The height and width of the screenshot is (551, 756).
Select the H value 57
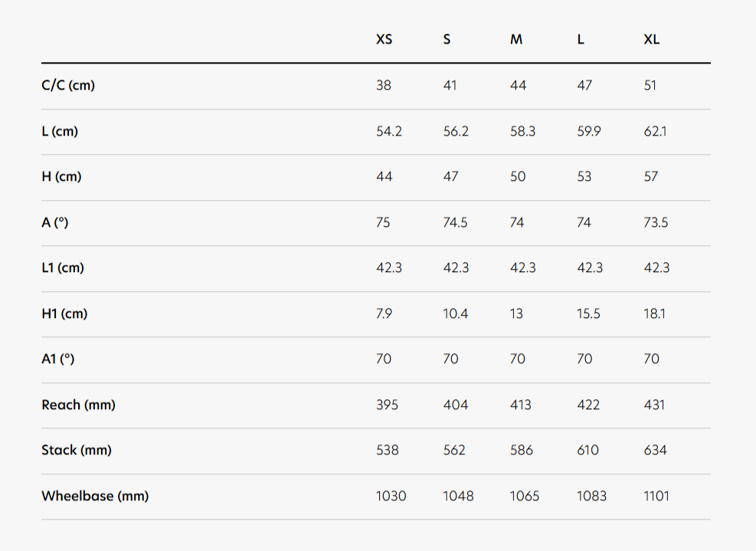click(x=650, y=176)
